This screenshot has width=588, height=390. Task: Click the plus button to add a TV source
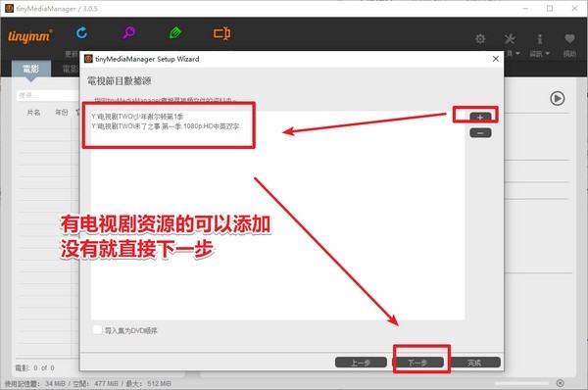[x=480, y=118]
